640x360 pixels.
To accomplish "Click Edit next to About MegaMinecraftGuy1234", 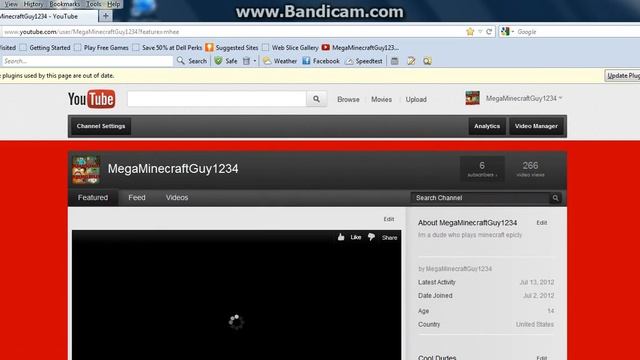I will pyautogui.click(x=542, y=223).
